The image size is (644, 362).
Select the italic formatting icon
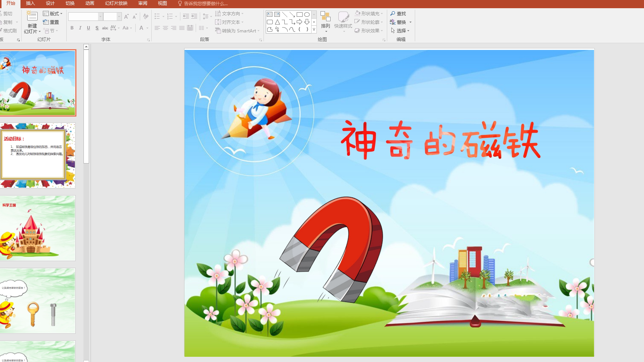point(80,28)
